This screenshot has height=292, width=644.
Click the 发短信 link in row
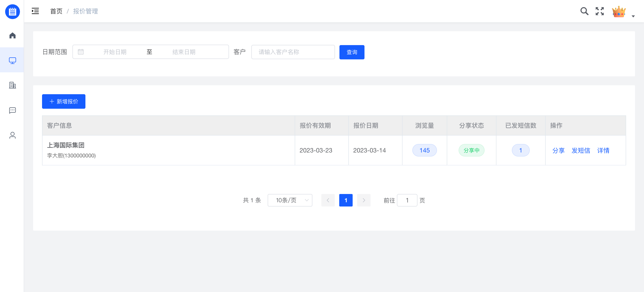[580, 150]
